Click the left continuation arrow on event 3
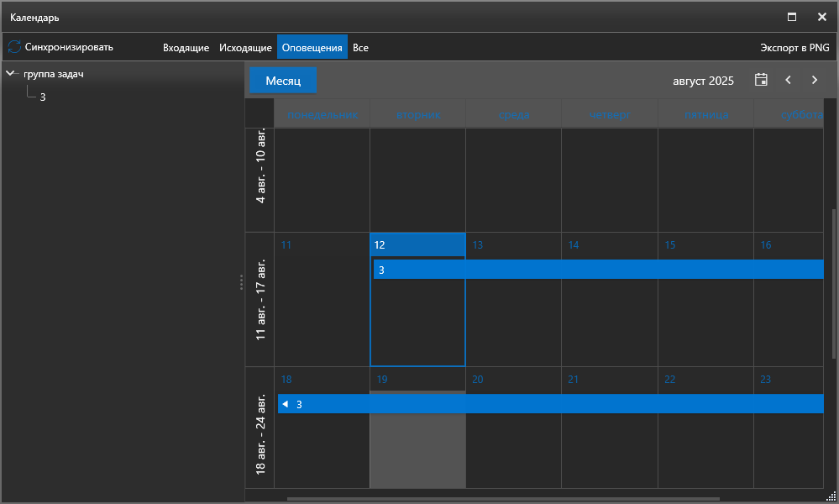This screenshot has width=839, height=504. (285, 404)
